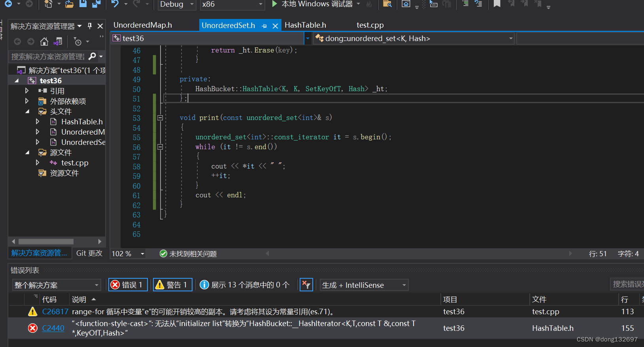Open the dong::unordered_set class dropdown

(x=510, y=38)
